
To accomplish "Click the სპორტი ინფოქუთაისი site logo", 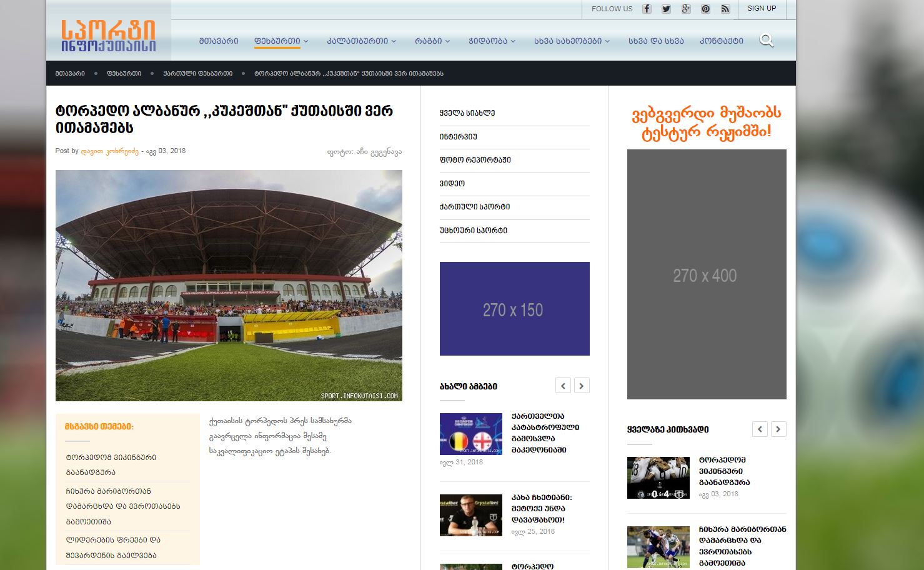I will [109, 36].
